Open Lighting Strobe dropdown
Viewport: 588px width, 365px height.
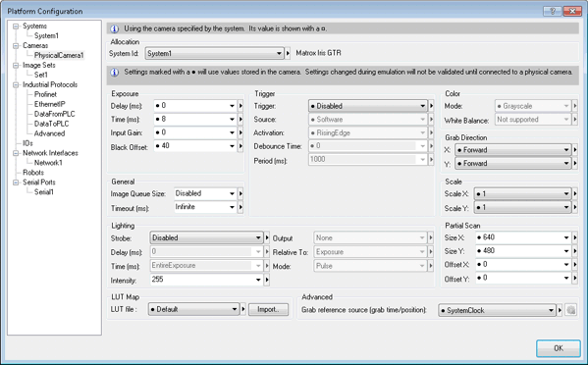[x=206, y=237]
